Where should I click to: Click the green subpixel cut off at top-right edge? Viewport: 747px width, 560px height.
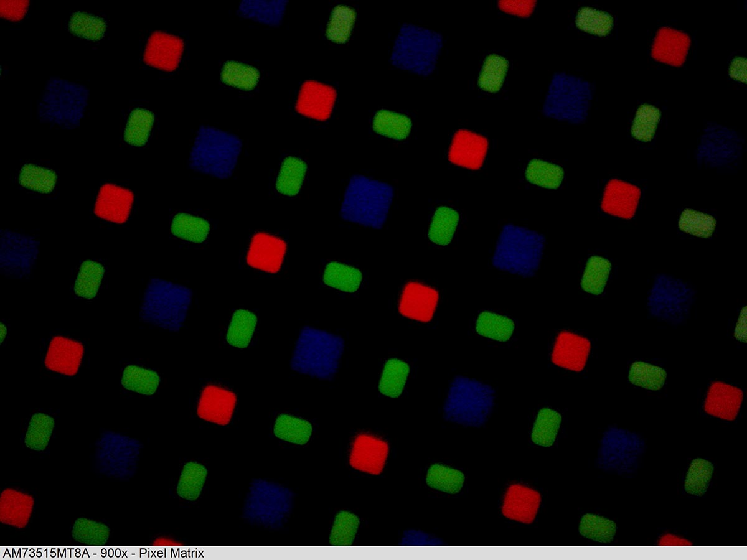click(739, 70)
